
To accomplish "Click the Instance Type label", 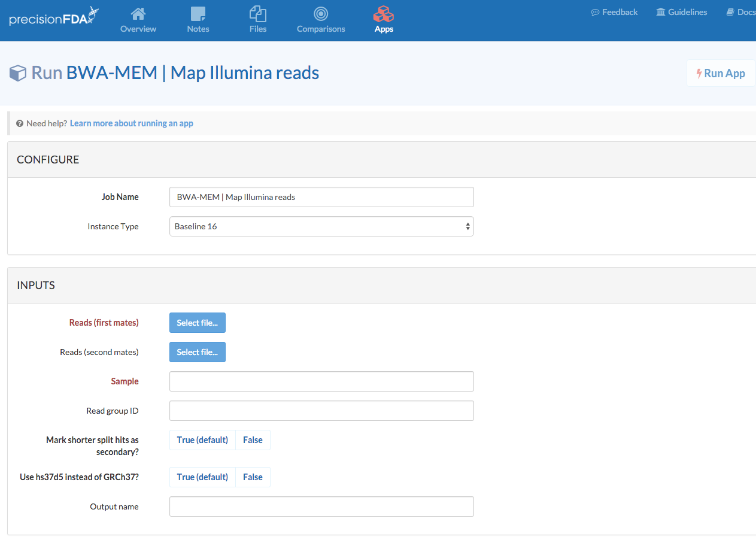I will tap(113, 226).
